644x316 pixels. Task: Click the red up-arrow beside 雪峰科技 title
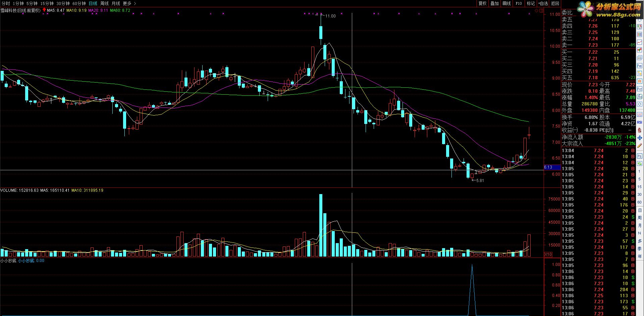(x=44, y=10)
